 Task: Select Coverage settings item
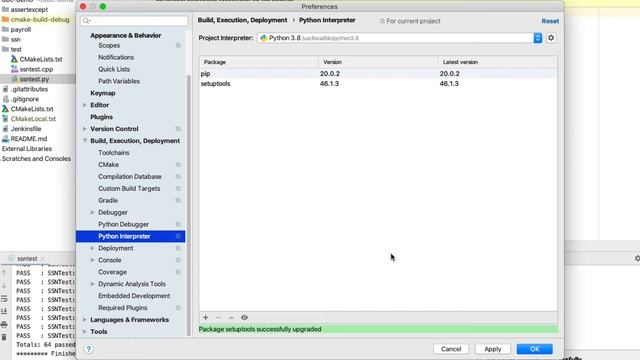click(112, 272)
